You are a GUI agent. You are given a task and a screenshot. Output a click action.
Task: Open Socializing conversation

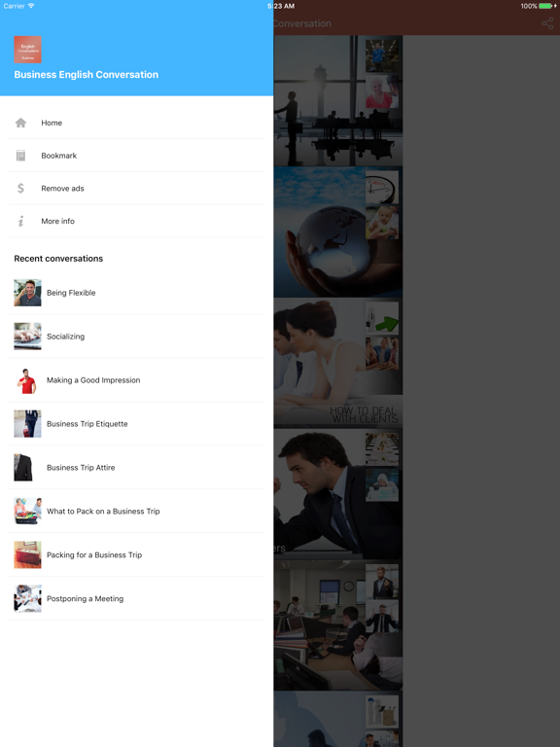137,337
